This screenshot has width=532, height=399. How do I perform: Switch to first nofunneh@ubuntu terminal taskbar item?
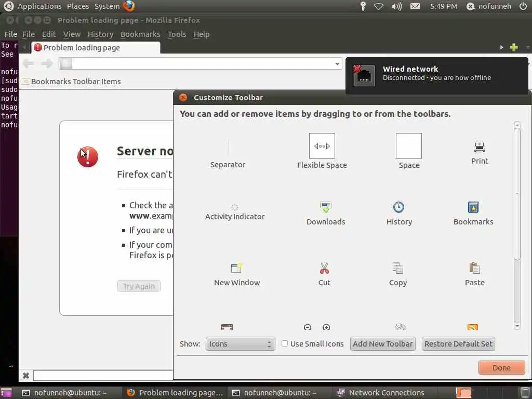[x=64, y=393]
